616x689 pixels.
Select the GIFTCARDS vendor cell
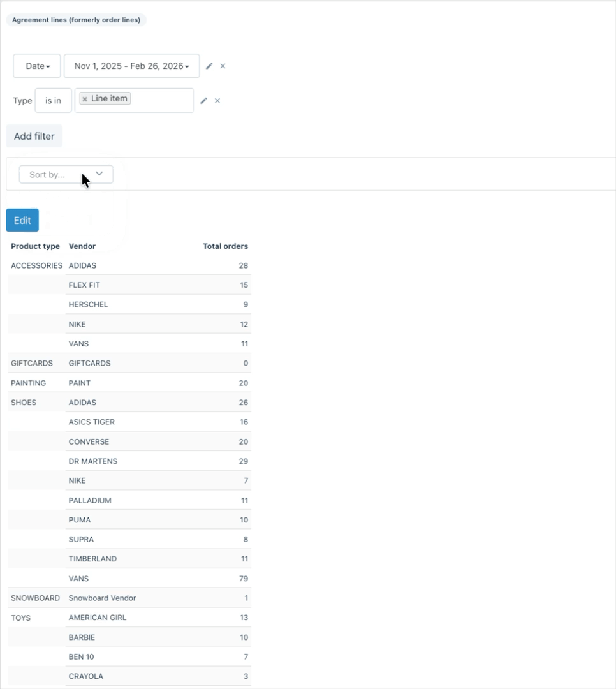click(x=90, y=363)
